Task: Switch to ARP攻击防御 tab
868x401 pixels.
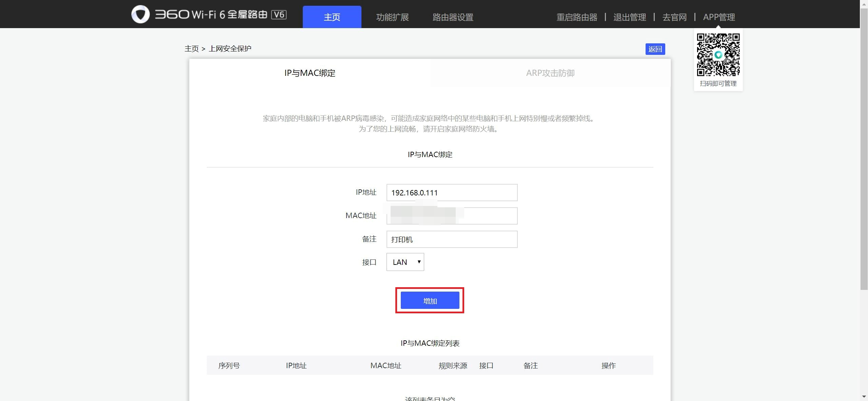Action: point(550,73)
